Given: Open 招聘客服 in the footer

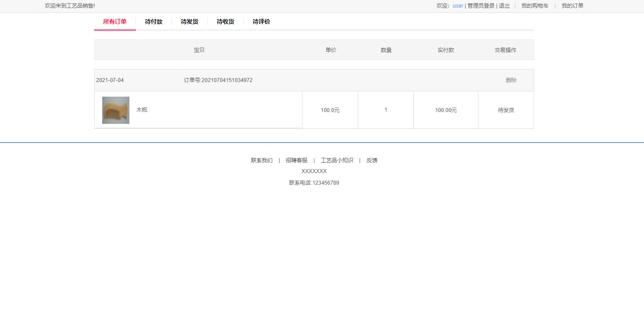Looking at the screenshot, I should [297, 160].
